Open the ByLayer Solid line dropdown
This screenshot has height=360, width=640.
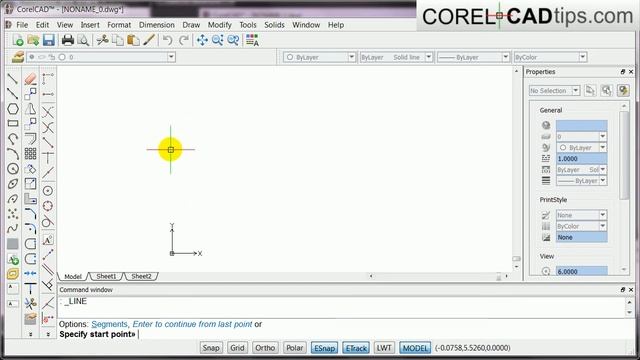[429, 57]
